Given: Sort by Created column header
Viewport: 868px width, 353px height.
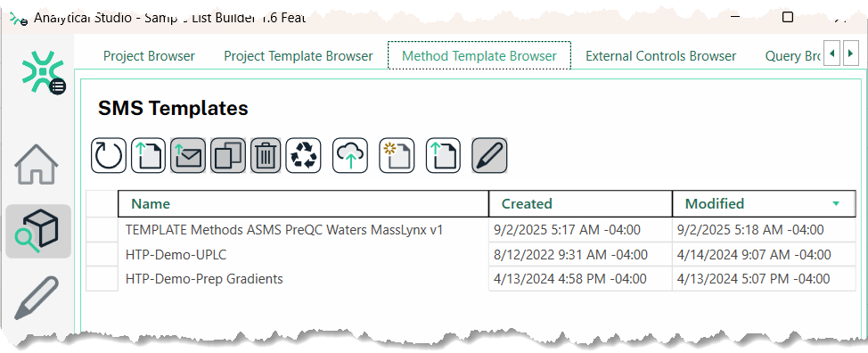Looking at the screenshot, I should click(x=581, y=203).
